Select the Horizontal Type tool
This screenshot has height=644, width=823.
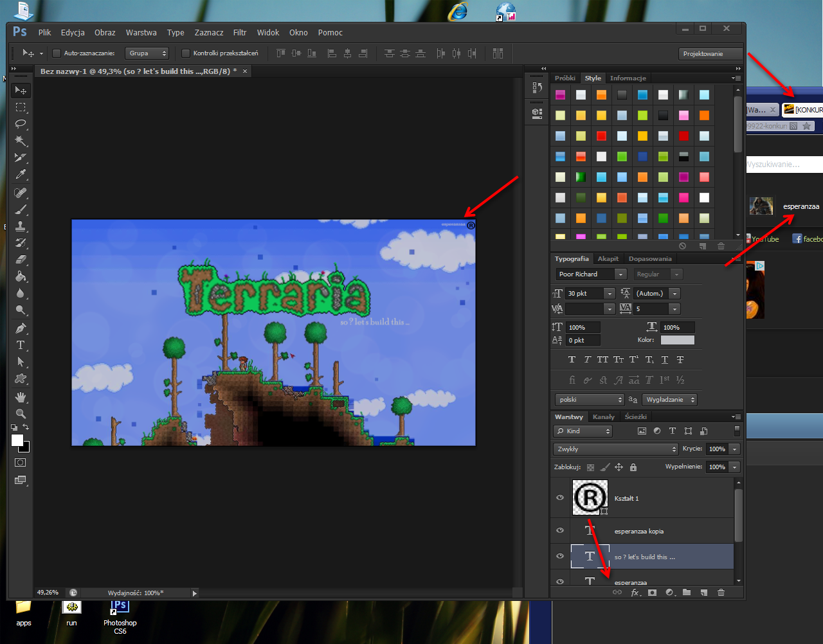coord(21,345)
